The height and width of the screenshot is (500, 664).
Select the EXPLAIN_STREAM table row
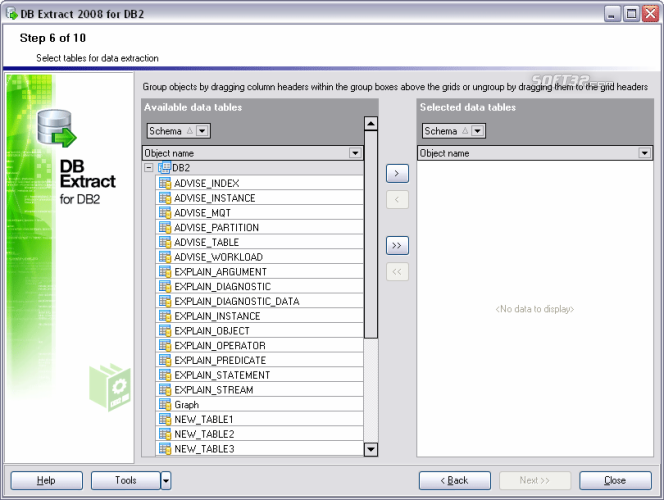pos(260,390)
